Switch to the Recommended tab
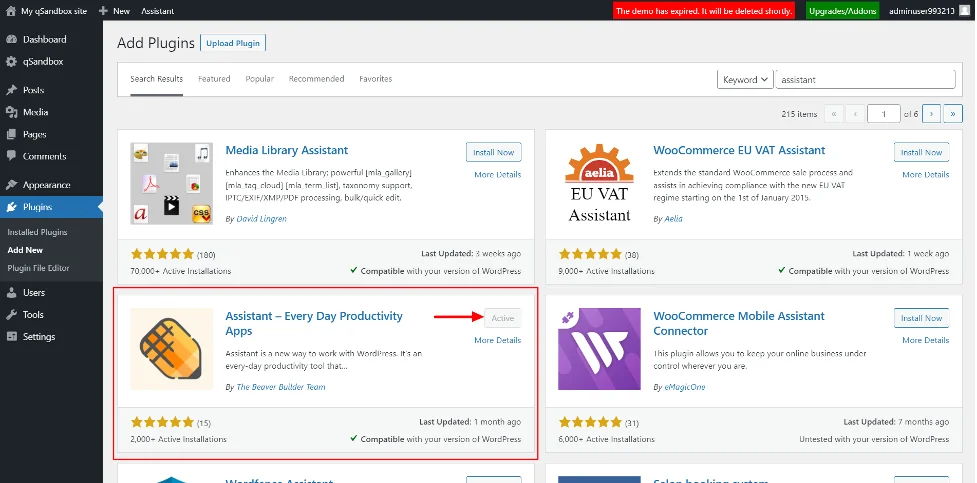 point(317,79)
